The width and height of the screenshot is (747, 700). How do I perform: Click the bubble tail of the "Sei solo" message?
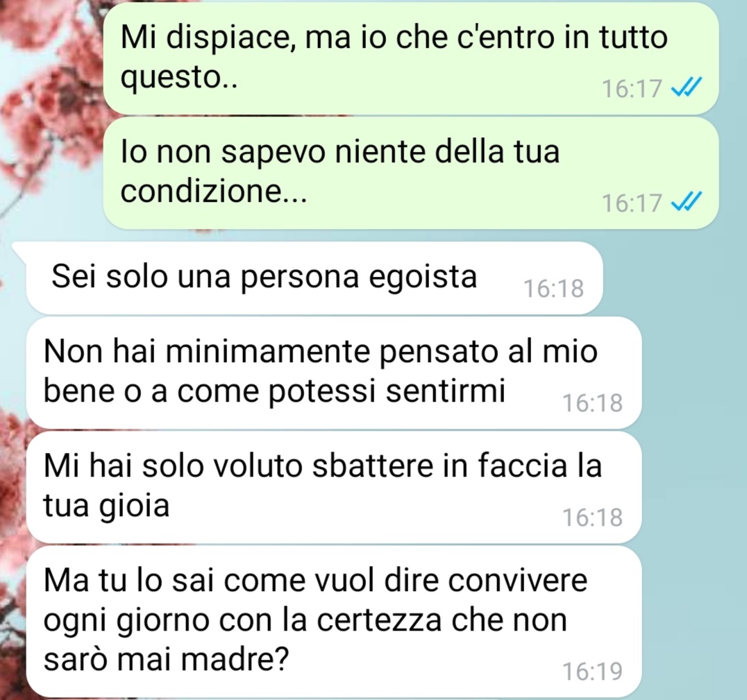[x=19, y=250]
